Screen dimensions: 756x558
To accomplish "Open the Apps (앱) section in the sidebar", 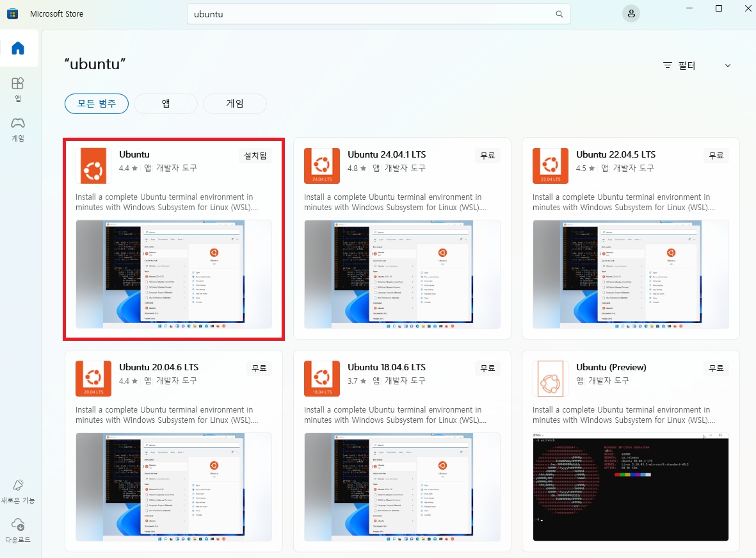I will coord(18,90).
